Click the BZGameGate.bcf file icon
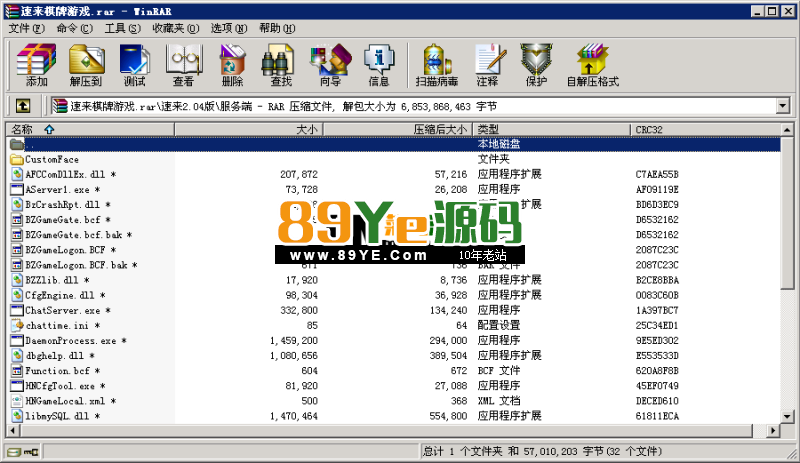800x463 pixels. (x=17, y=220)
